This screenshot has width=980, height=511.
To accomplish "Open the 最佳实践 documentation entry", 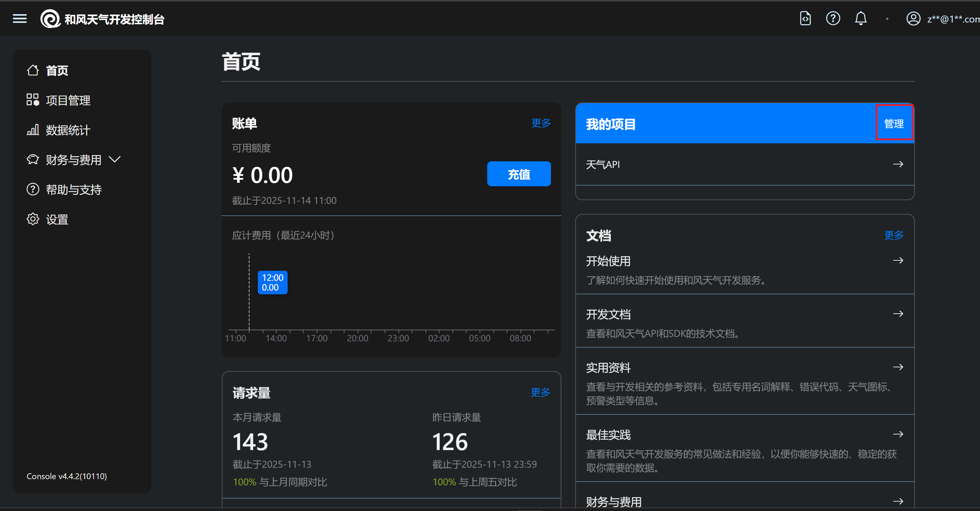I will click(x=607, y=434).
